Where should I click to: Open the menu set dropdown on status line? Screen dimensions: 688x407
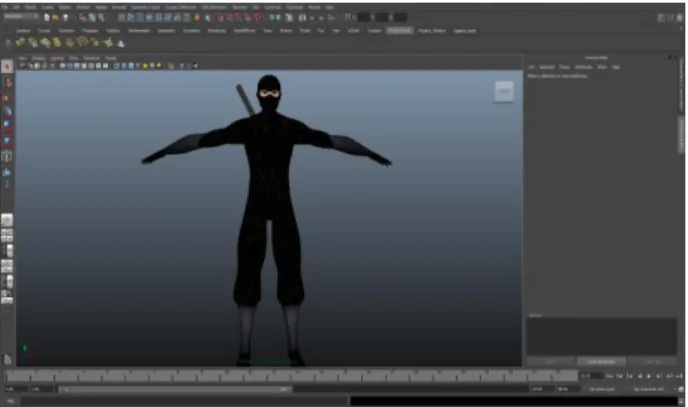(x=21, y=17)
